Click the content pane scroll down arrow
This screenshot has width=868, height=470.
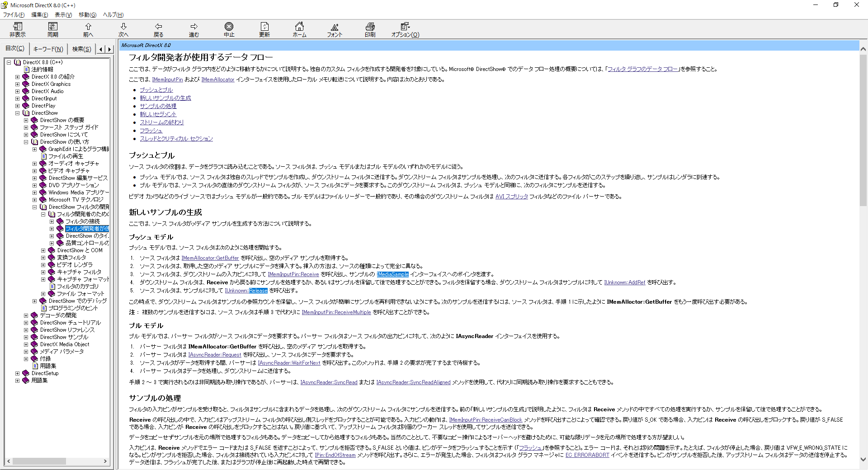click(x=863, y=460)
